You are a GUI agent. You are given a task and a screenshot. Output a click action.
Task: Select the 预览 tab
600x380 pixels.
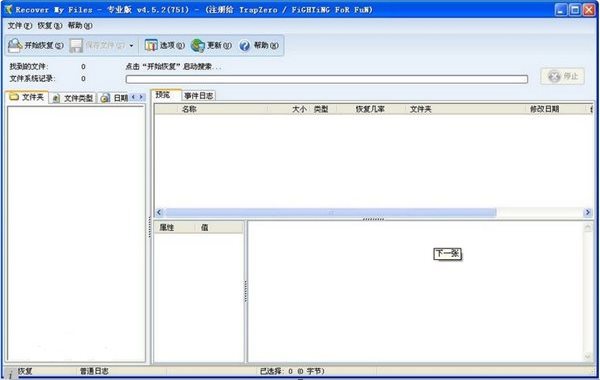point(165,95)
